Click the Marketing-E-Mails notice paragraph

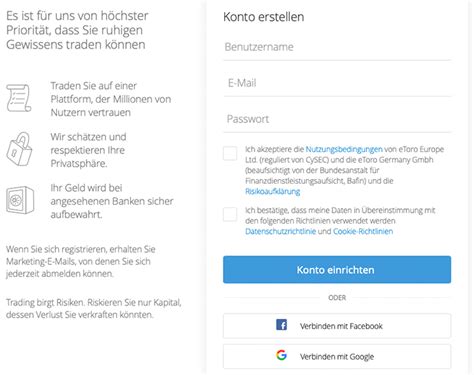pos(81,262)
